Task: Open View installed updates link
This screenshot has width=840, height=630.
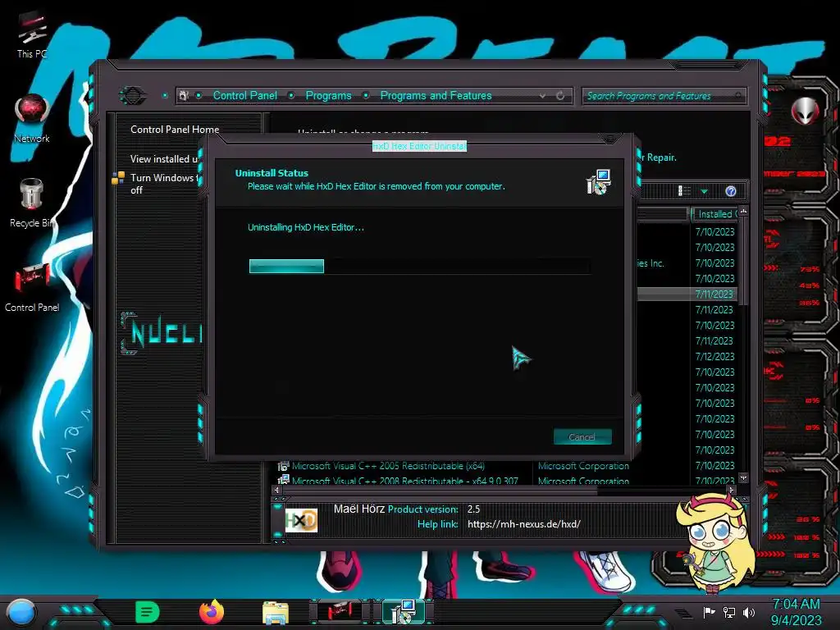Action: (x=164, y=159)
